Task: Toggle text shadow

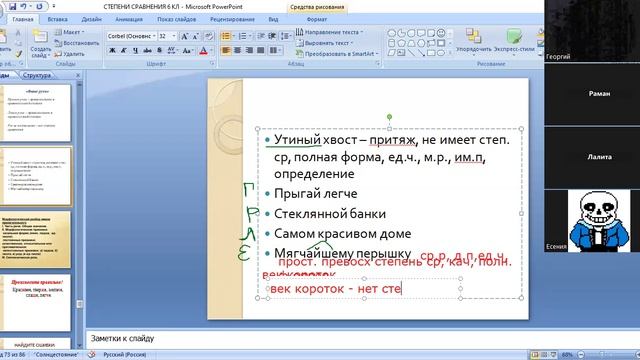Action: click(x=159, y=51)
